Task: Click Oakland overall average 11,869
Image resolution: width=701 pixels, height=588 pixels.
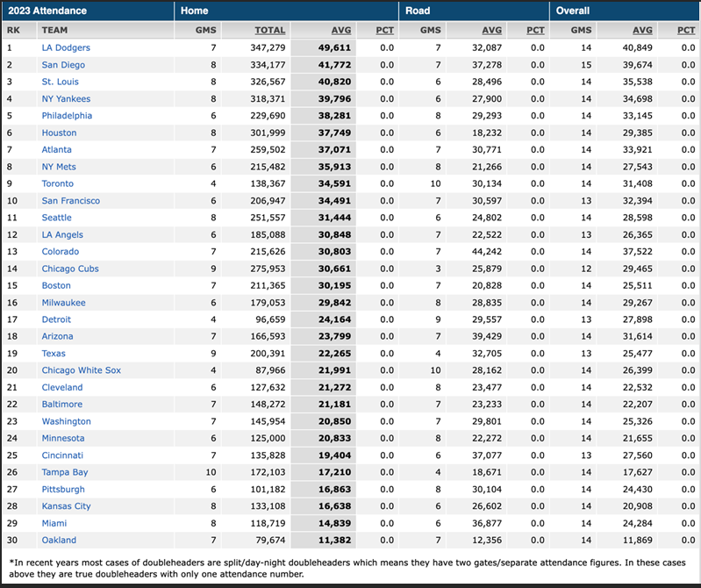Action: (638, 540)
